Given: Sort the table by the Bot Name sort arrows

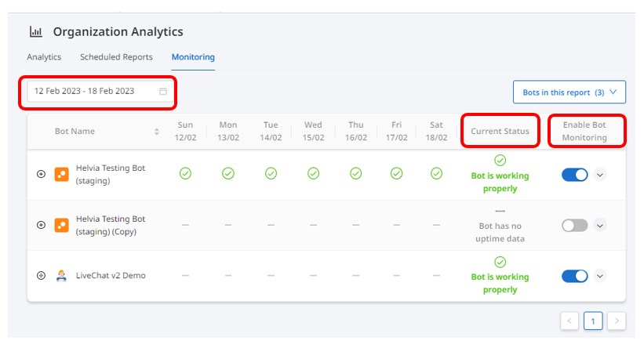Looking at the screenshot, I should pyautogui.click(x=156, y=132).
